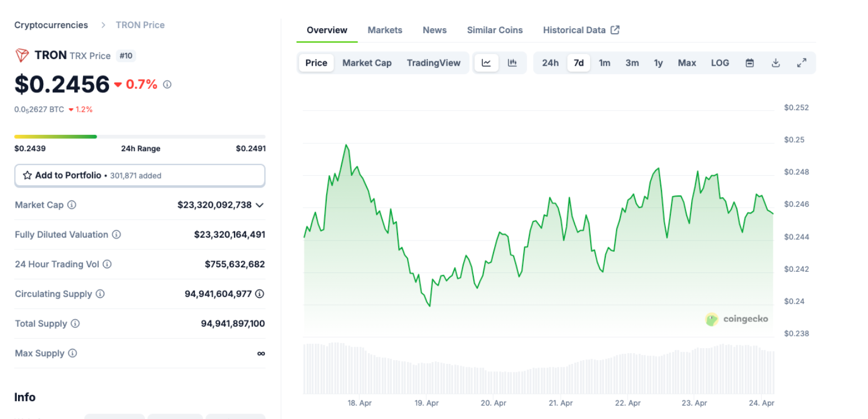Screen dimensions: 868x419
Task: Switch to the candlestick chart icon
Action: [512, 63]
